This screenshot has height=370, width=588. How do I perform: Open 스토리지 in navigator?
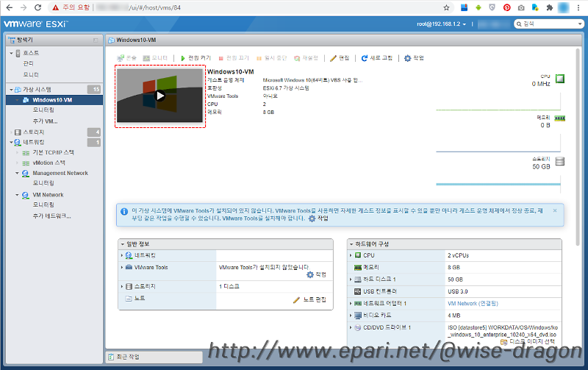pos(34,132)
